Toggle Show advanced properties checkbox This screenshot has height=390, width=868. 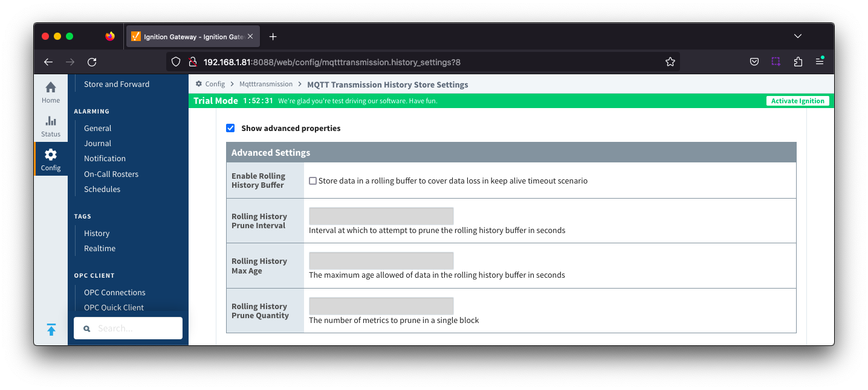pos(230,128)
